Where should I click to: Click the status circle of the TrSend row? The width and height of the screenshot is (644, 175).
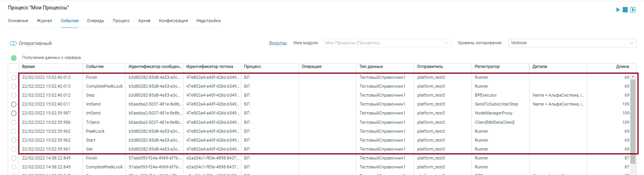click(x=14, y=123)
